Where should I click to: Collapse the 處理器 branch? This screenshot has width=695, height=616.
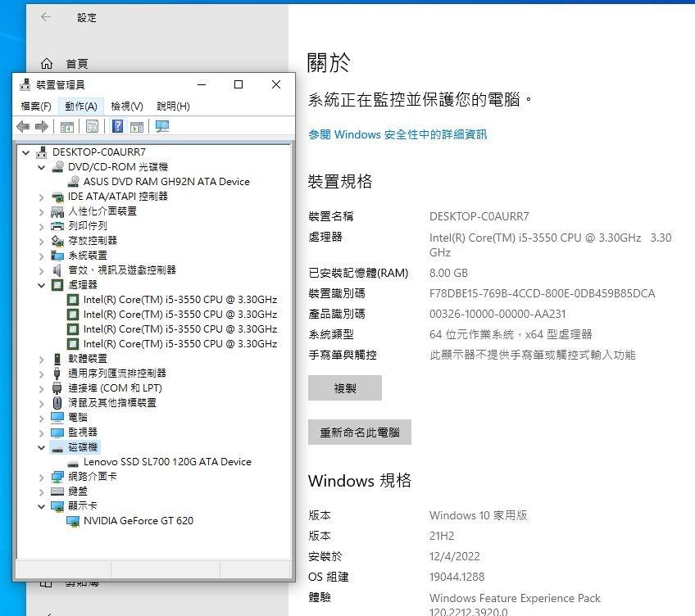[41, 285]
